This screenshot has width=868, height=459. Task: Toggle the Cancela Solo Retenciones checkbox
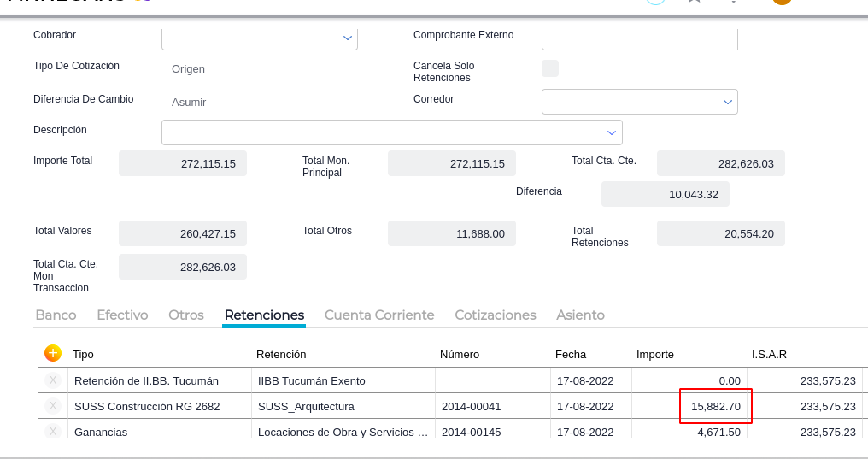(550, 68)
